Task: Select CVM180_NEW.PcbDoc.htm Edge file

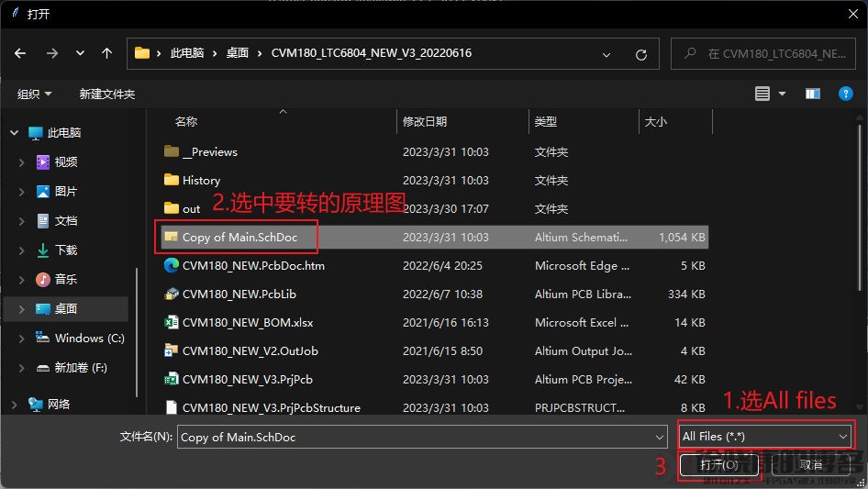Action: pyautogui.click(x=253, y=266)
